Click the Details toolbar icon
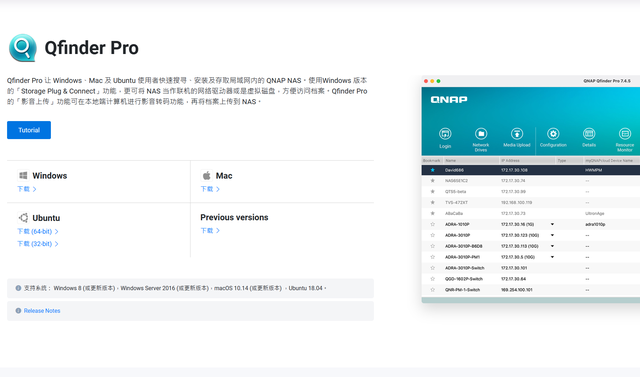The height and width of the screenshot is (377, 640). (589, 133)
